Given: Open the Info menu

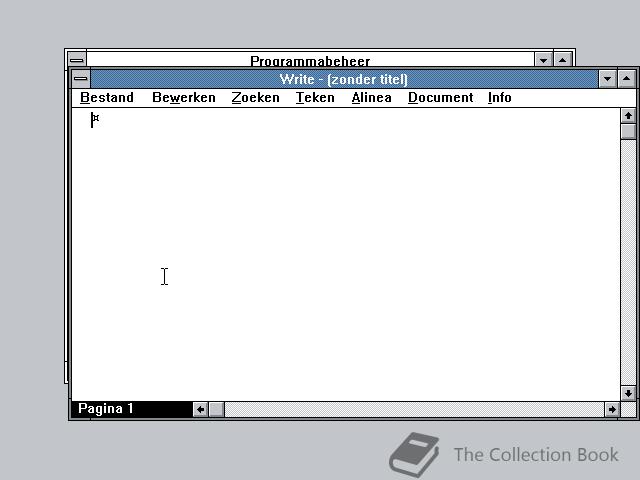Looking at the screenshot, I should pyautogui.click(x=500, y=98).
